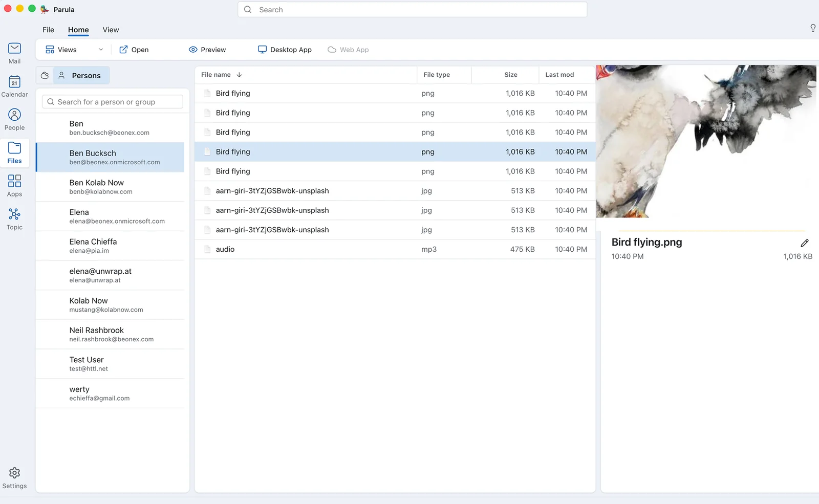This screenshot has width=819, height=504.
Task: Focus the top Search field
Action: pyautogui.click(x=412, y=10)
